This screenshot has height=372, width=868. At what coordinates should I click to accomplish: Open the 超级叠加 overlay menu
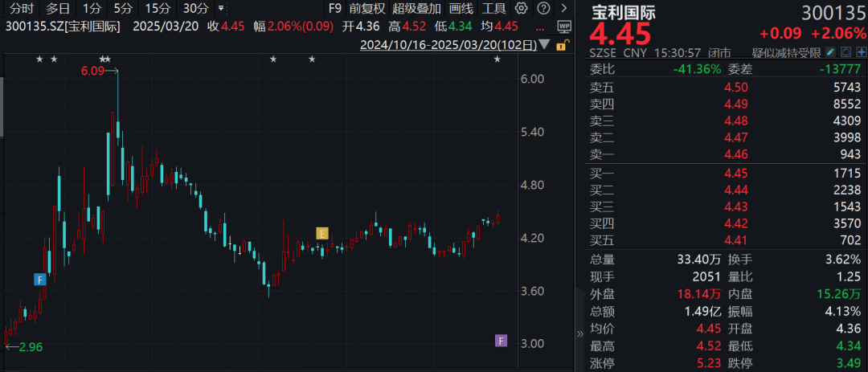pos(417,8)
